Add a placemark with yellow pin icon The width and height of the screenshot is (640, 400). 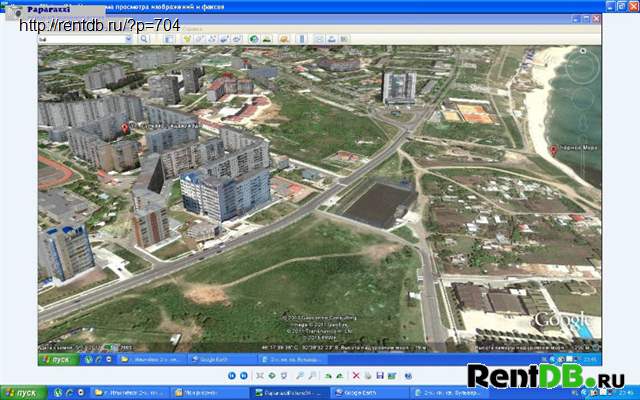[187, 39]
